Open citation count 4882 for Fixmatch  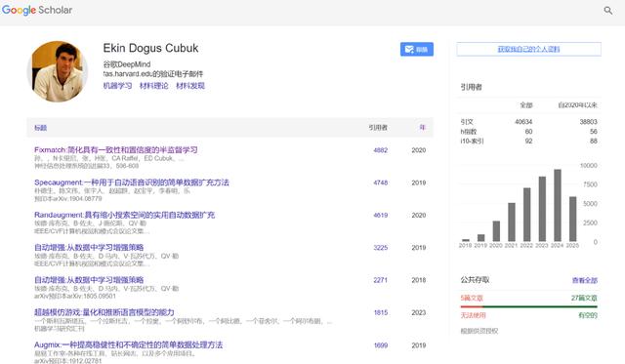380,150
